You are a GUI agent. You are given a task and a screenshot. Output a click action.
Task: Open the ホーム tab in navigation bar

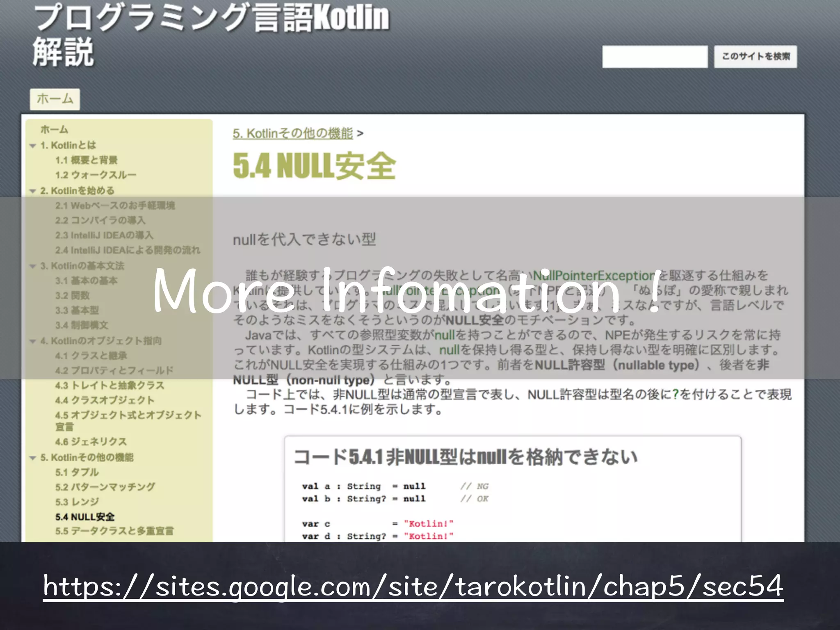(55, 99)
